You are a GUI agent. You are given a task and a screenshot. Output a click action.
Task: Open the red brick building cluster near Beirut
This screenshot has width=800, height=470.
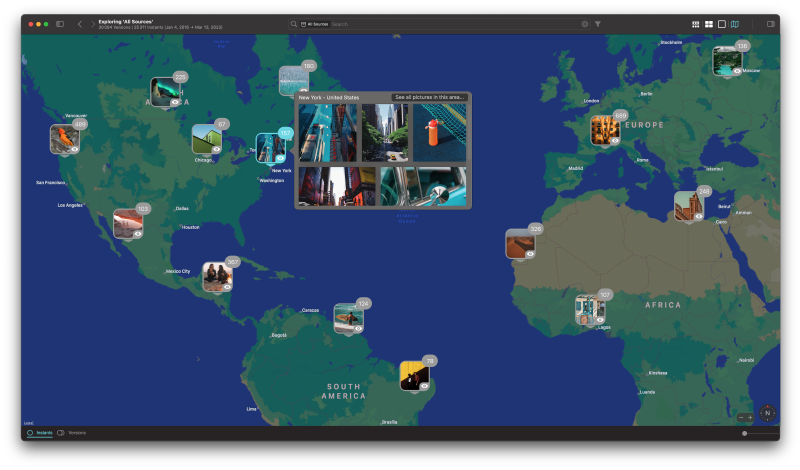pos(689,206)
